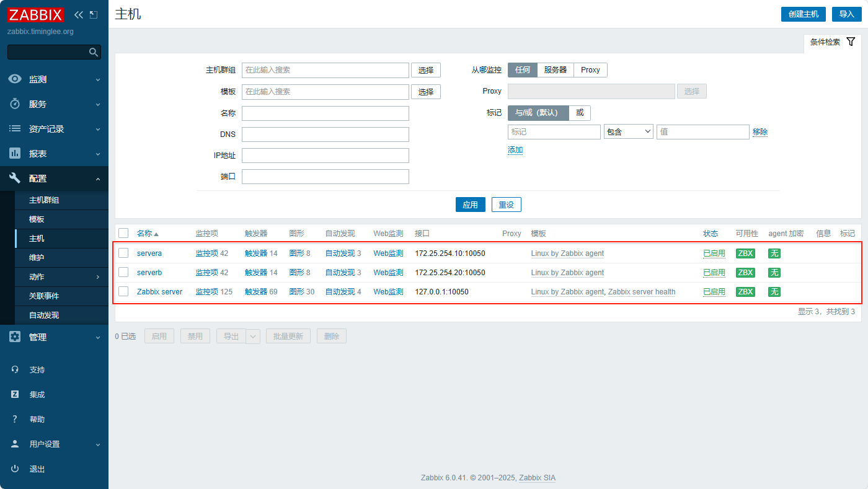Screen dimensions: 868x489
Task: Open 自动发现 in the sidebar
Action: pyautogui.click(x=61, y=315)
